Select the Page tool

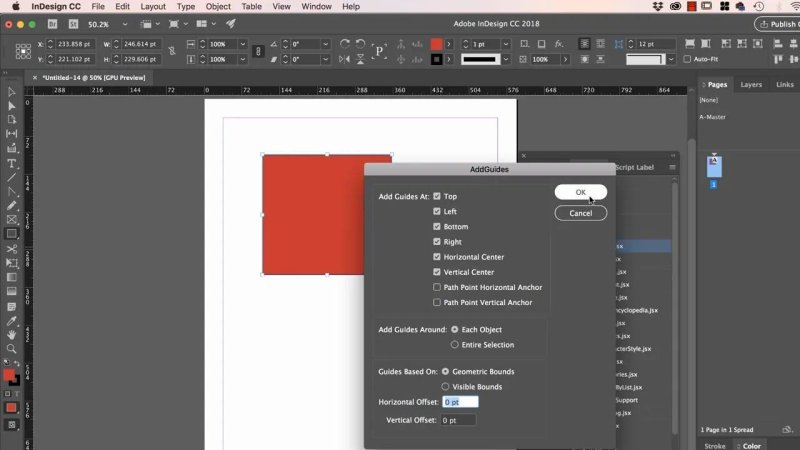click(11, 119)
